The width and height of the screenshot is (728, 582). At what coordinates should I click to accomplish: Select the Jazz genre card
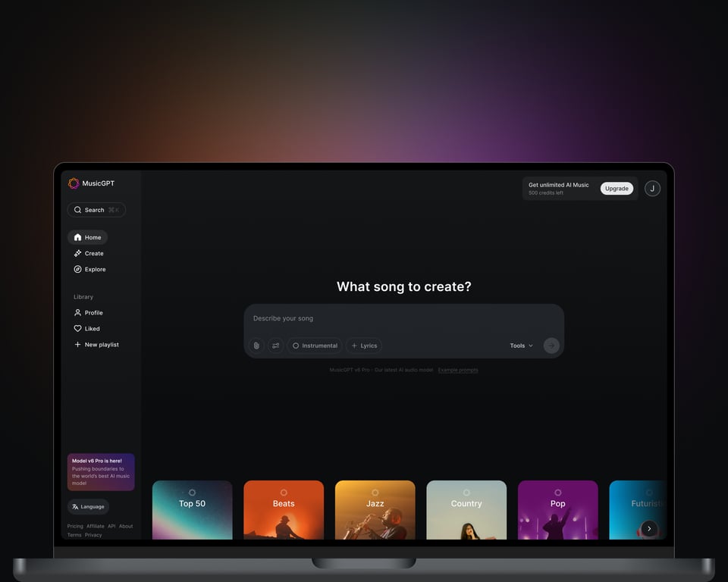tap(375, 509)
